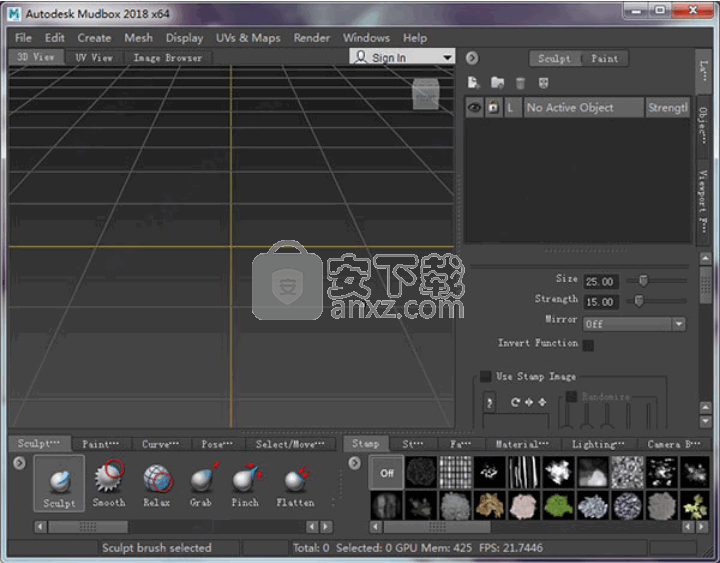This screenshot has width=720, height=563.
Task: Open the File menu
Action: [x=23, y=38]
